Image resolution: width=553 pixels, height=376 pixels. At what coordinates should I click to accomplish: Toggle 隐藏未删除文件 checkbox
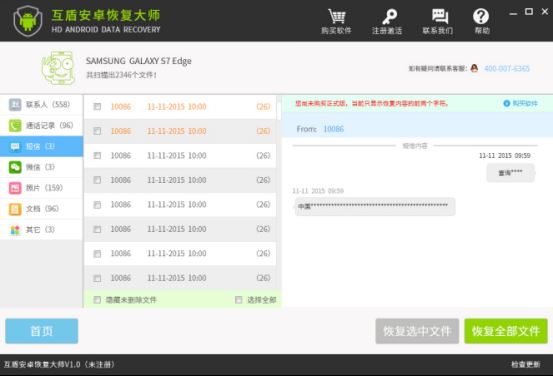coord(97,300)
